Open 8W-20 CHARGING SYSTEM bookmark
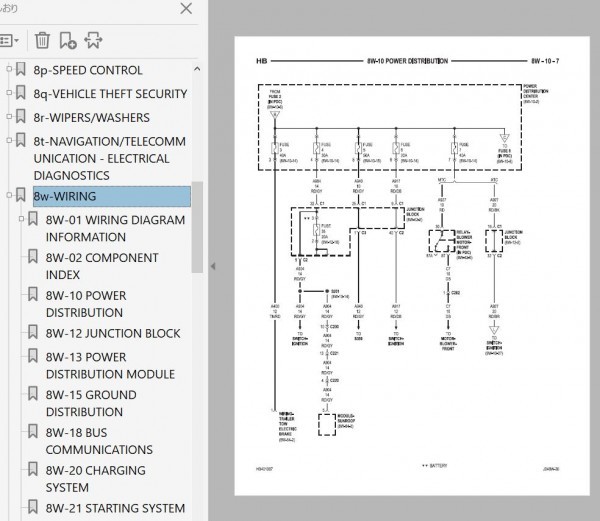Viewport: 600px width, 521px height. [96, 479]
